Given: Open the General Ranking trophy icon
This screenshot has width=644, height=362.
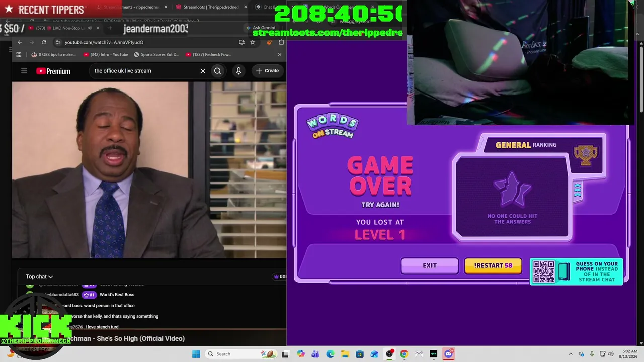Looking at the screenshot, I should 585,154.
